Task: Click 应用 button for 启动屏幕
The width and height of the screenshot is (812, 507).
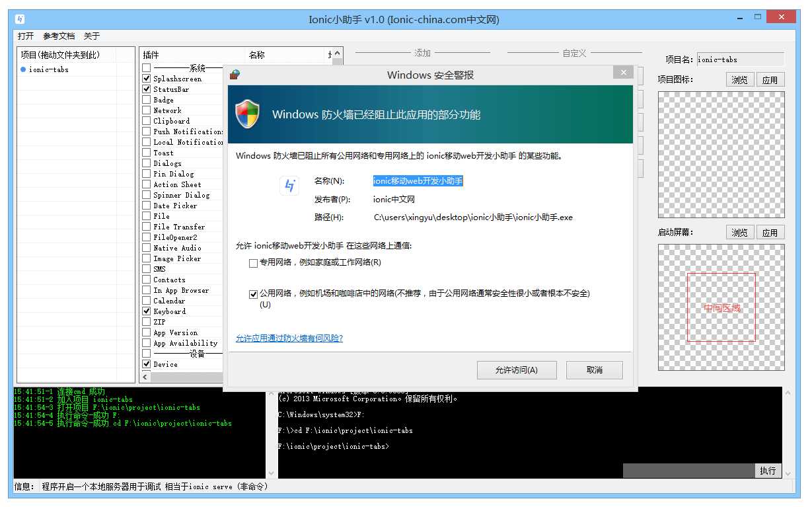Action: 770,233
